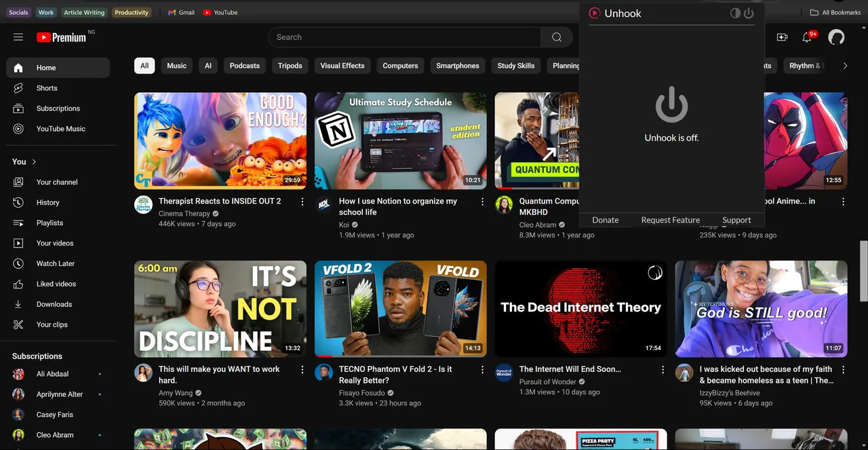This screenshot has height=450, width=868.
Task: Open Downloads in the sidebar
Action: pyautogui.click(x=58, y=304)
